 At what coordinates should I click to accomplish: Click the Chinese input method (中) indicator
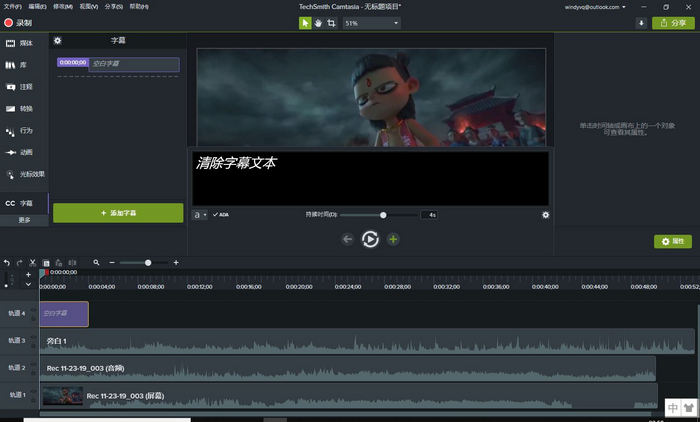673,407
